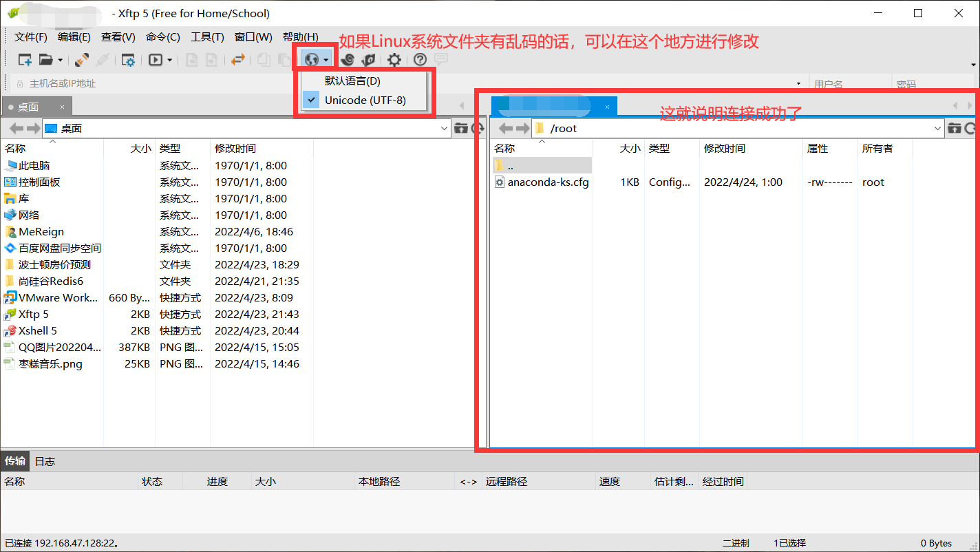Click the swap transfer arrows icon

click(237, 60)
